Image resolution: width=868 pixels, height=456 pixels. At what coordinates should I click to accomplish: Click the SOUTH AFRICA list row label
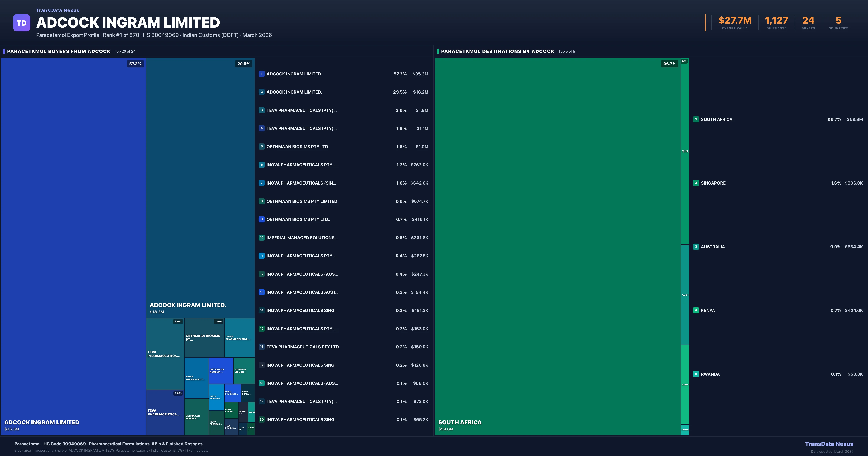[716, 119]
